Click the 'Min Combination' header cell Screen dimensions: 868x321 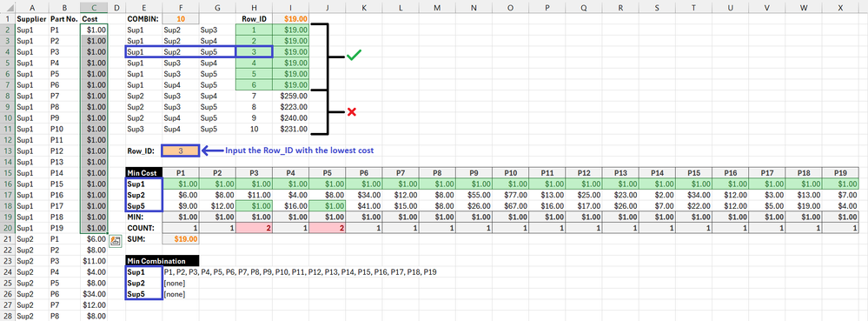(162, 261)
